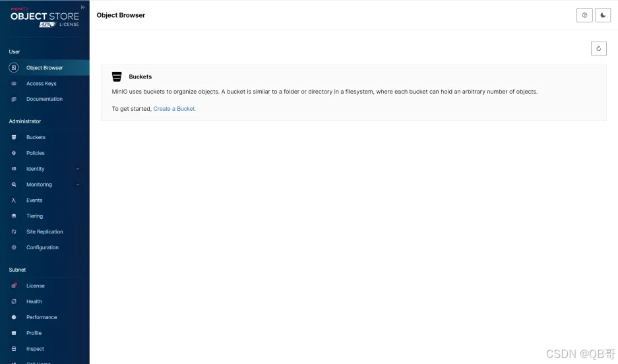This screenshot has width=618, height=364.
Task: Open the Health menu item
Action: pos(34,302)
